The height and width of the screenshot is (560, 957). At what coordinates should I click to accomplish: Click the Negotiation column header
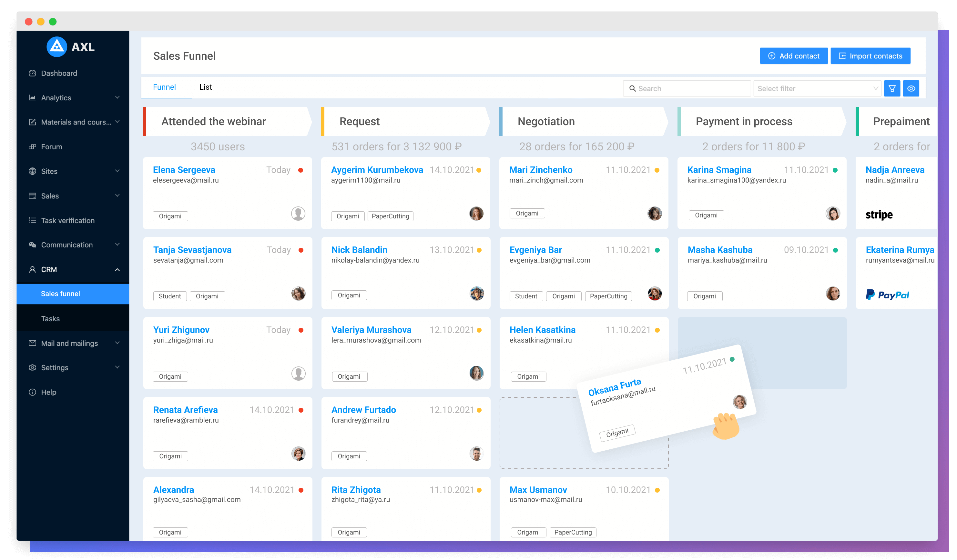click(x=584, y=122)
